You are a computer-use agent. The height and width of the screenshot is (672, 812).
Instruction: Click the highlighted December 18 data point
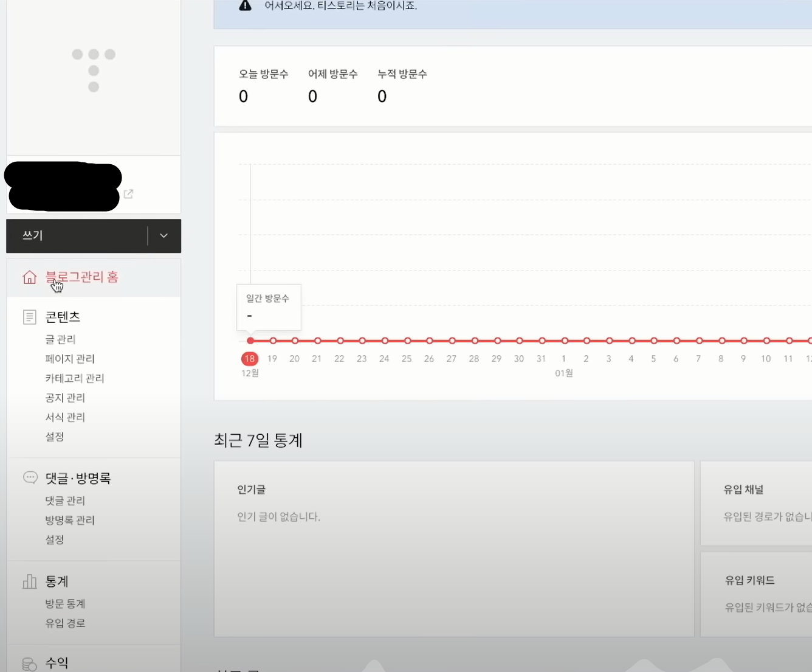(x=250, y=341)
